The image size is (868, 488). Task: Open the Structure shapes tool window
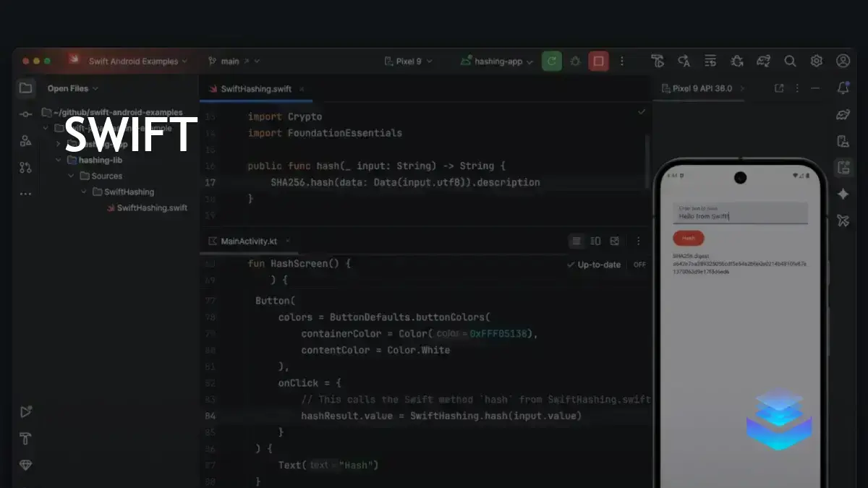click(x=25, y=141)
